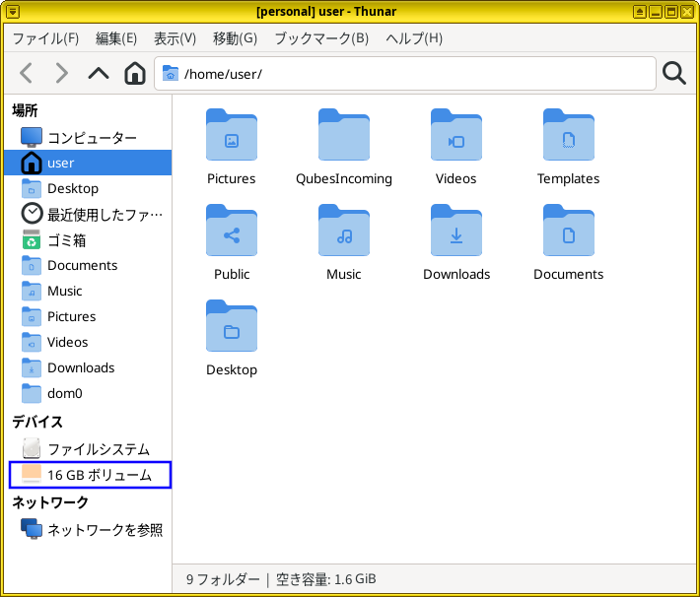The height and width of the screenshot is (597, 700).
Task: Click the folder icon in location bar
Action: pyautogui.click(x=171, y=73)
